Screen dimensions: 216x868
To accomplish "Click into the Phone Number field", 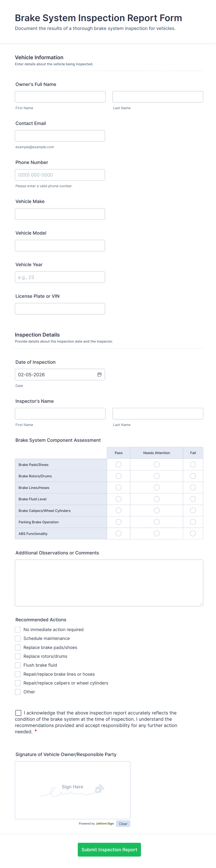I will 60,175.
